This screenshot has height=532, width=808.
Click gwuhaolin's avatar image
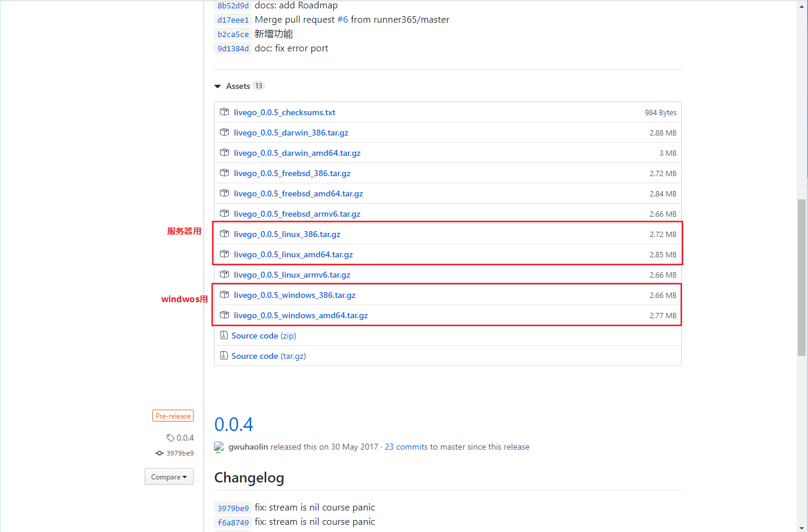pyautogui.click(x=219, y=447)
